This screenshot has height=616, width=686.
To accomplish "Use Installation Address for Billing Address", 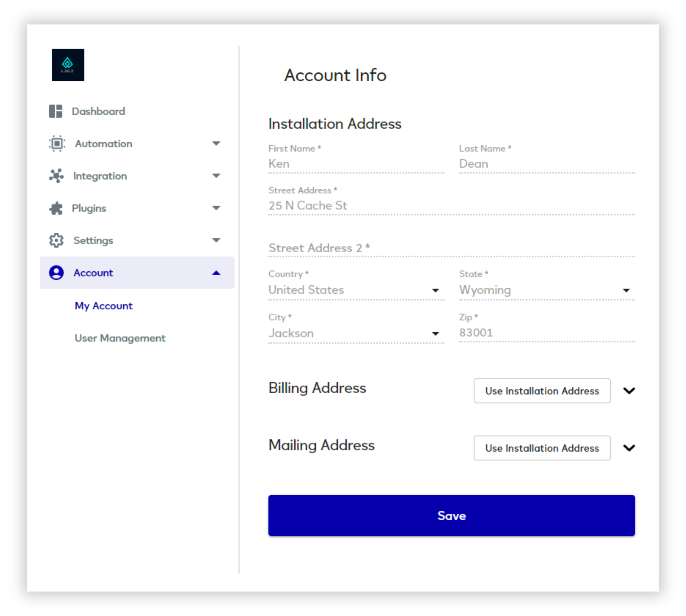I will [x=542, y=391].
